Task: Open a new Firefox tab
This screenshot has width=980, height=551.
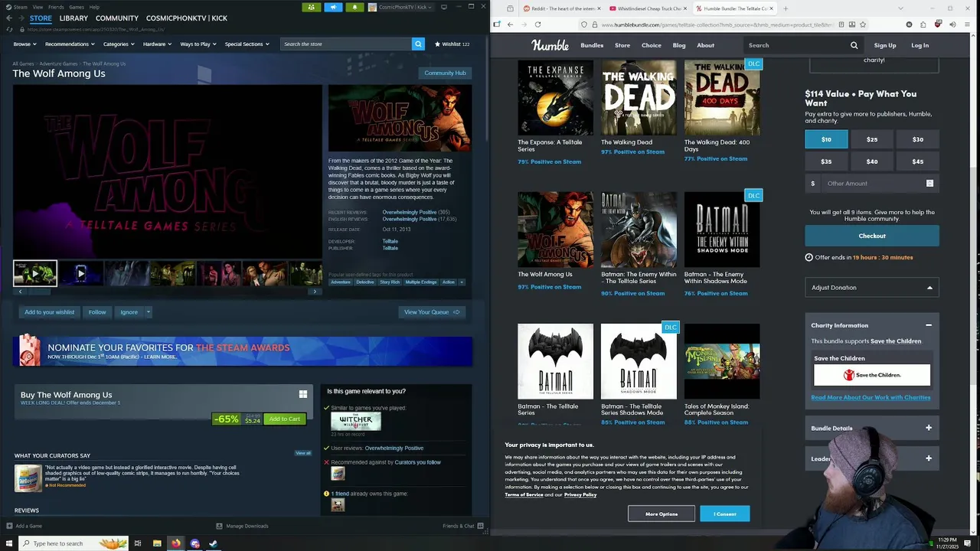Action: pyautogui.click(x=786, y=8)
